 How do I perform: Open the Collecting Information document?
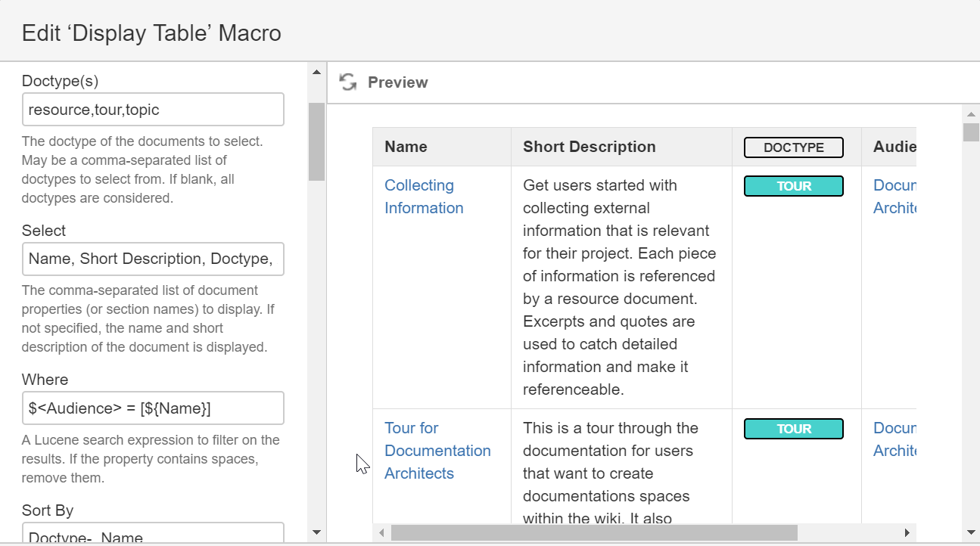(x=422, y=196)
